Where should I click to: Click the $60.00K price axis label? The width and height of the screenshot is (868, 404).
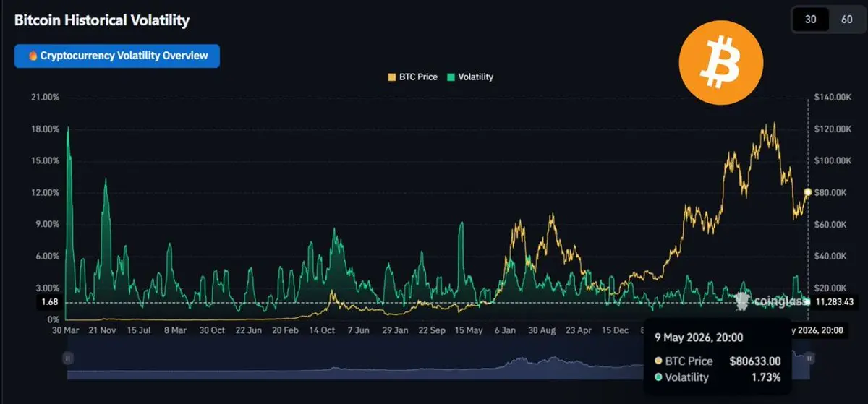click(x=830, y=225)
